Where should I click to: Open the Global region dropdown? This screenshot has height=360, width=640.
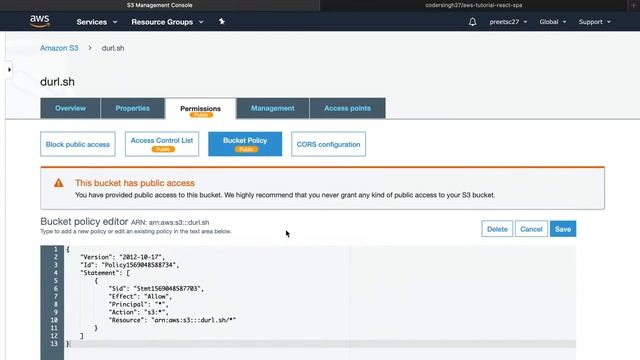(x=553, y=22)
